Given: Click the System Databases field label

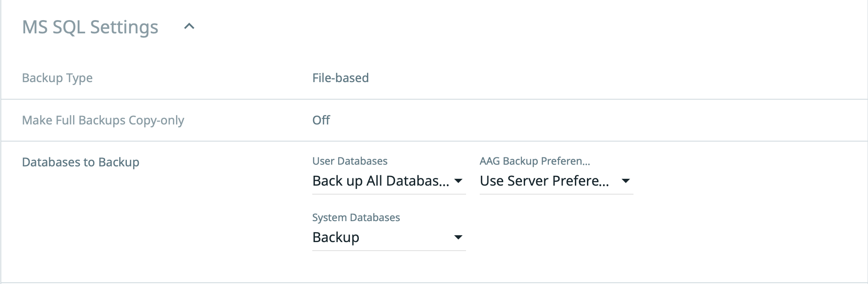Looking at the screenshot, I should click(x=356, y=218).
